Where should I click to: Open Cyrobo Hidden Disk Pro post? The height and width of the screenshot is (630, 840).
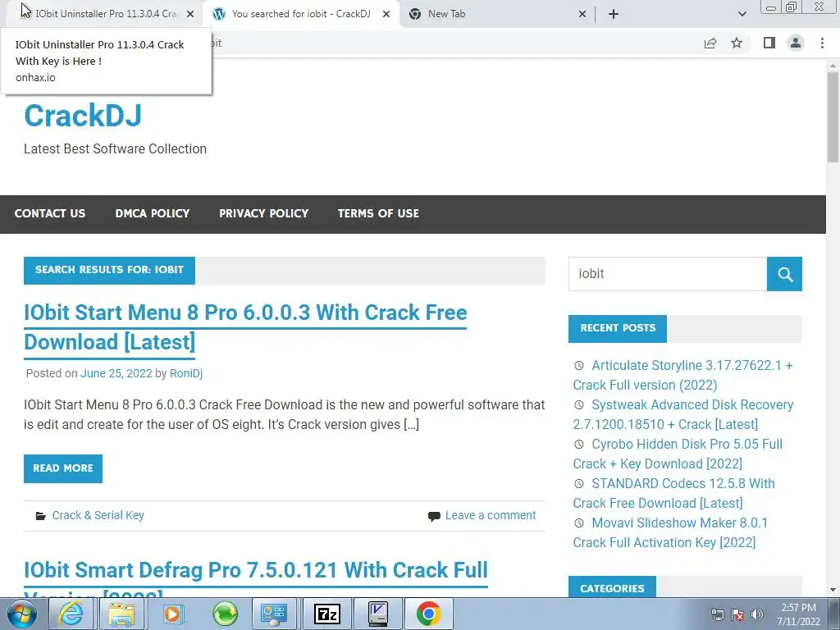[x=678, y=454]
